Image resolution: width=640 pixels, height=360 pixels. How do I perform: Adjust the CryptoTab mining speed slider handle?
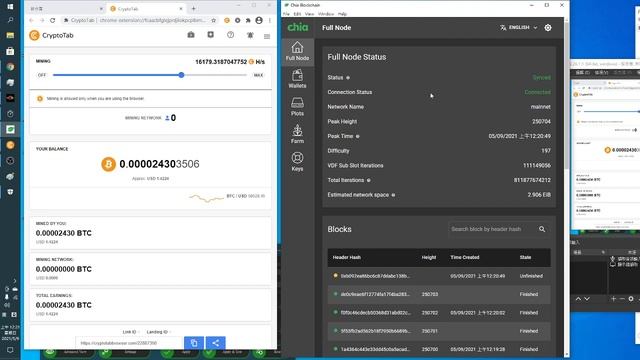[x=181, y=75]
